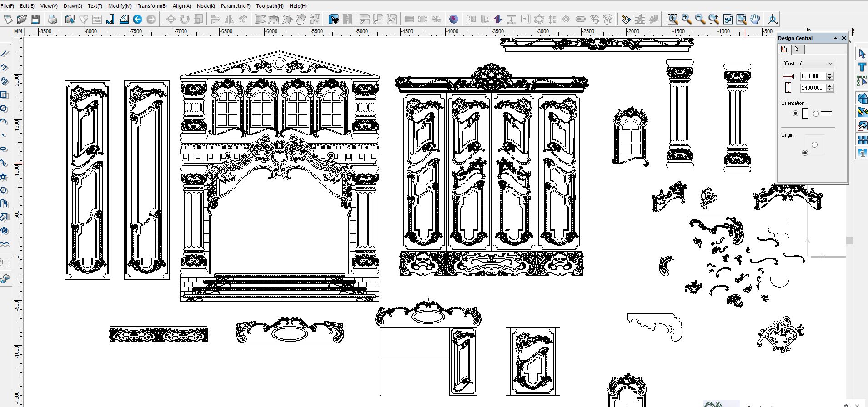The width and height of the screenshot is (868, 407).
Task: Open the Toolpath(N) menu
Action: (270, 6)
